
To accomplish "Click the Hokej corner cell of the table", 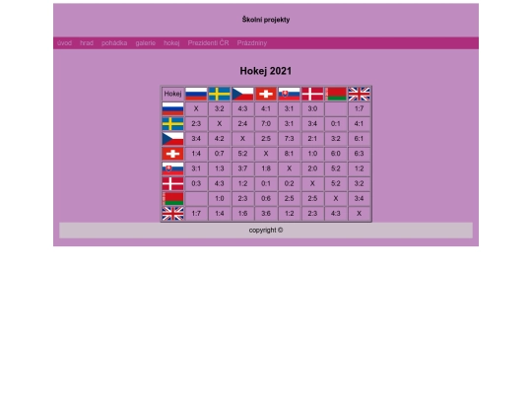I will pos(172,94).
